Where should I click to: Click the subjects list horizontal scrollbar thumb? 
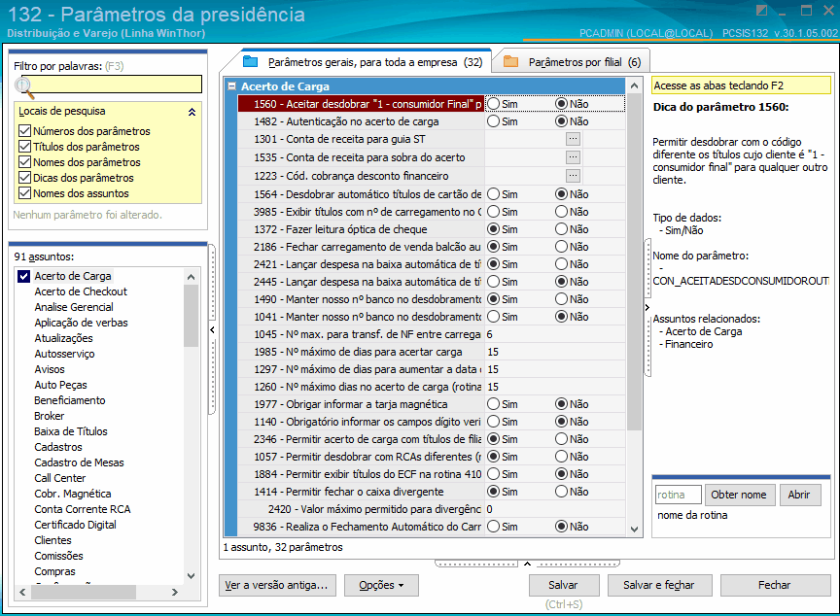[x=83, y=592]
